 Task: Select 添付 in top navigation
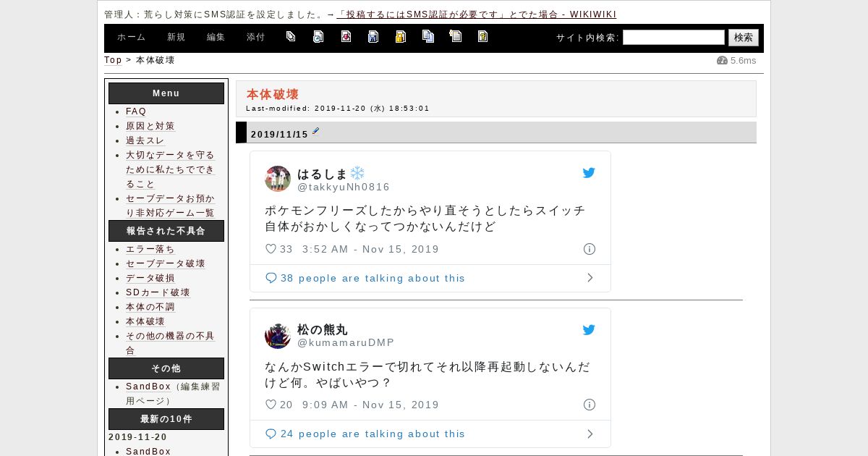coord(256,37)
